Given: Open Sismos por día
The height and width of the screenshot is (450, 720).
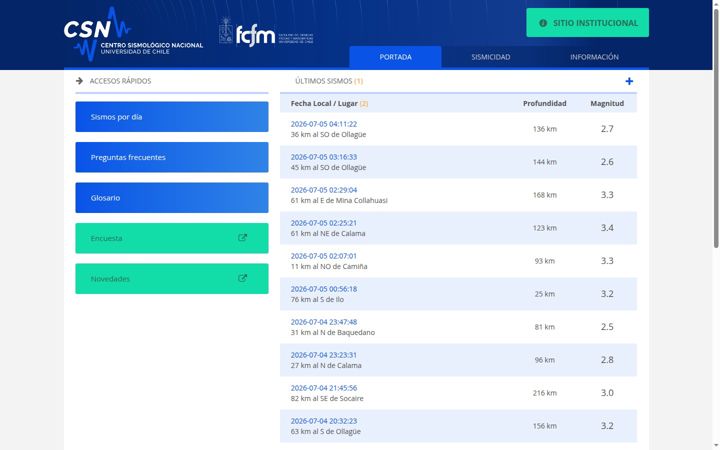Looking at the screenshot, I should pos(172,117).
